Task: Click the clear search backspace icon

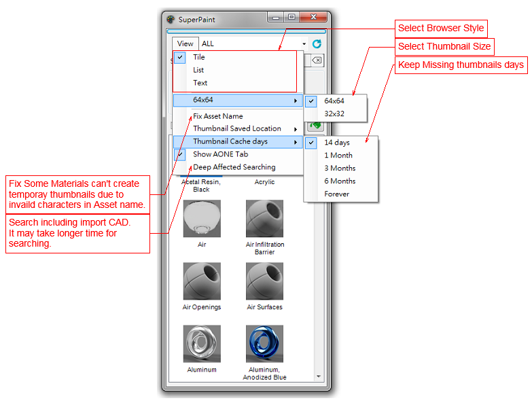Action: (317, 60)
